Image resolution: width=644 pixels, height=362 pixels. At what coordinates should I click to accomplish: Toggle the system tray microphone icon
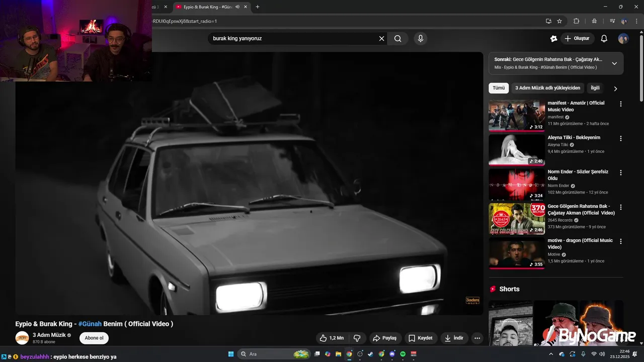click(583, 354)
